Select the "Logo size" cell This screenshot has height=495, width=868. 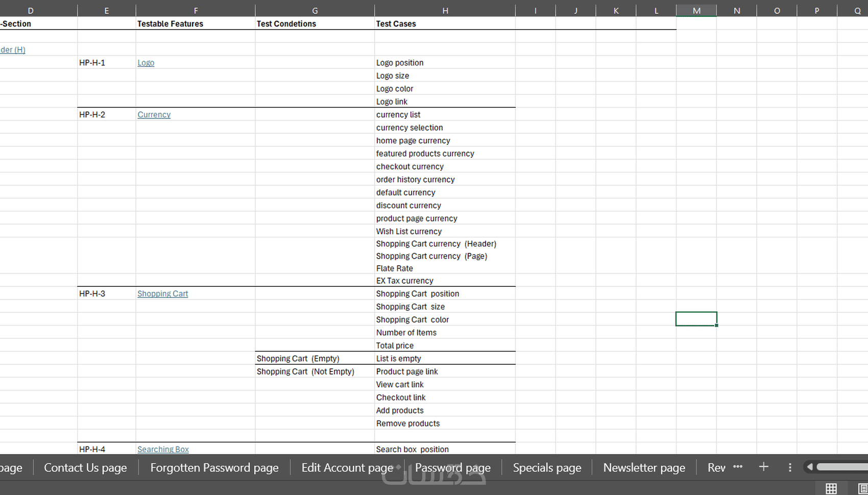(445, 76)
